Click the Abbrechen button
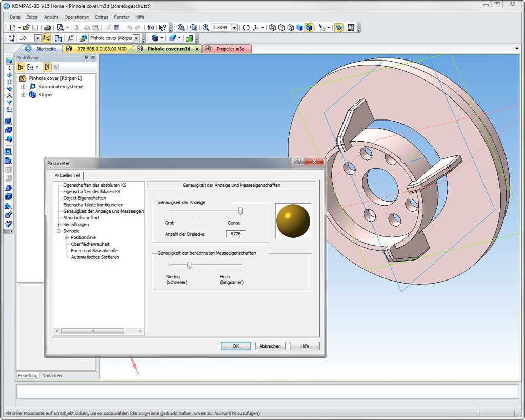525x420 pixels. (270, 346)
